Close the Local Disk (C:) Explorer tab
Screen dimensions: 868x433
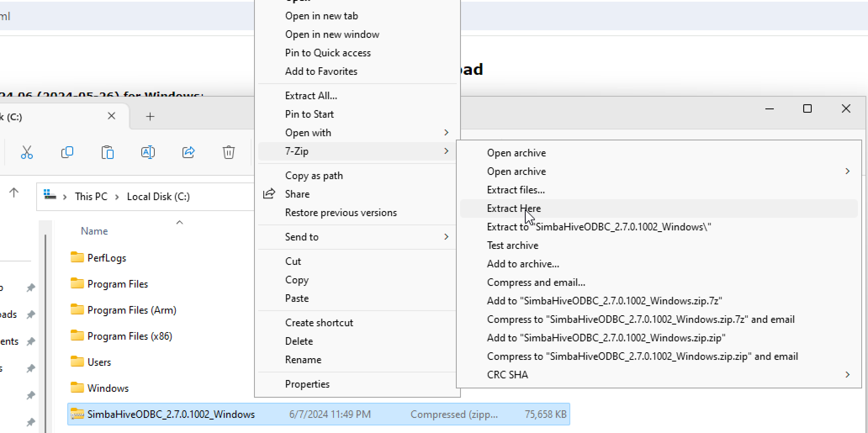(x=111, y=116)
